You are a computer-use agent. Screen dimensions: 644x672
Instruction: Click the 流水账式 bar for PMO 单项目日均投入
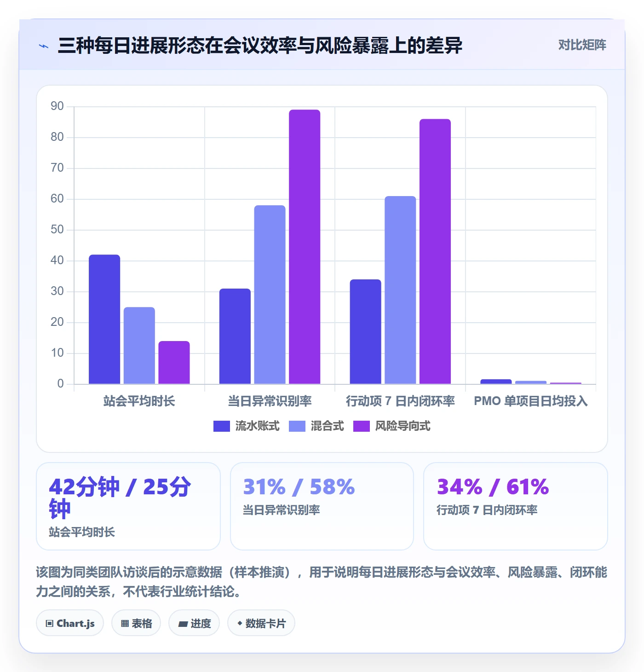tap(496, 382)
